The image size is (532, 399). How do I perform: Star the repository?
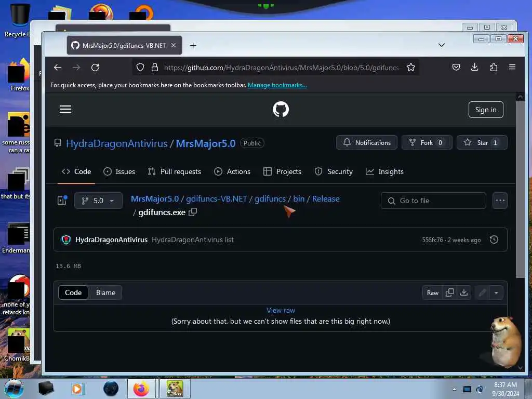pyautogui.click(x=482, y=142)
